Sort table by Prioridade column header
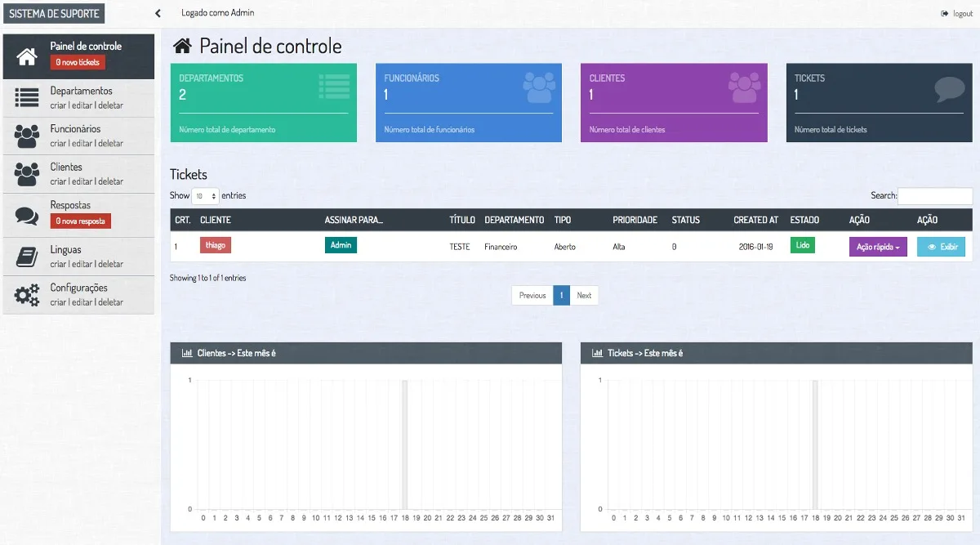Viewport: 980px width, 545px height. pyautogui.click(x=635, y=220)
